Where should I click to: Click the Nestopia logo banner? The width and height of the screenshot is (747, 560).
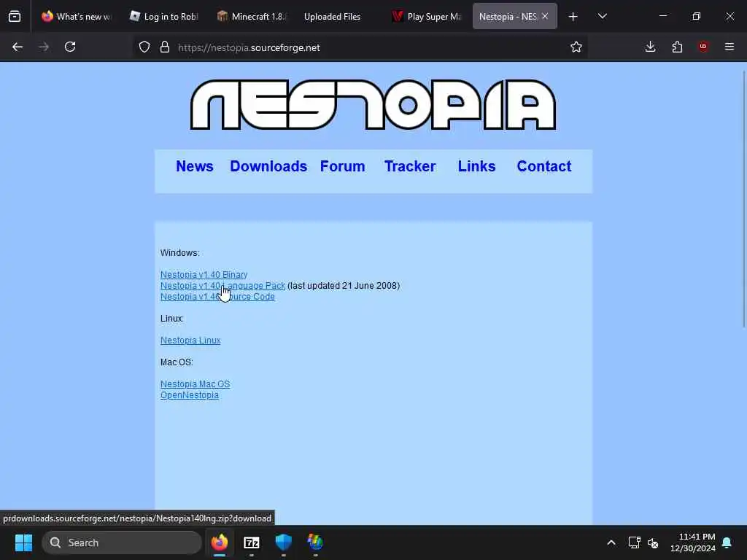point(373,105)
